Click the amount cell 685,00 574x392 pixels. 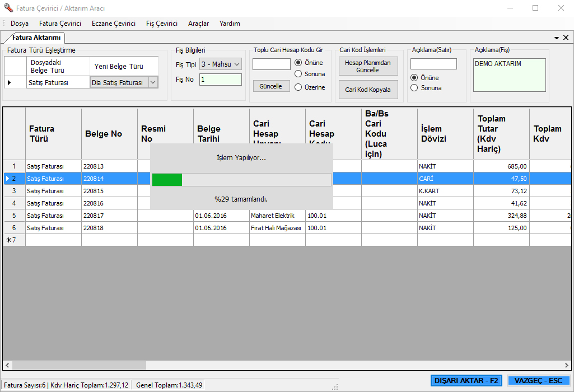pyautogui.click(x=502, y=166)
